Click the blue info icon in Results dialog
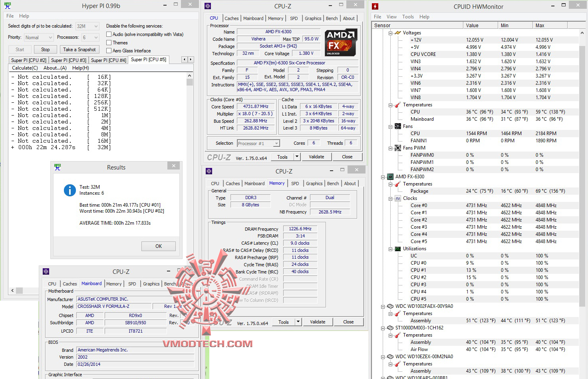588x379 pixels. point(70,190)
